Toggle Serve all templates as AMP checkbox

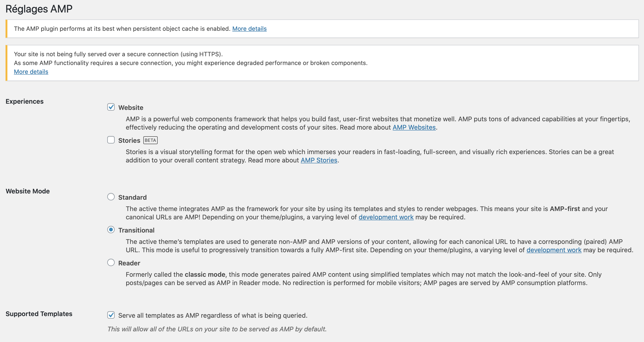click(111, 315)
